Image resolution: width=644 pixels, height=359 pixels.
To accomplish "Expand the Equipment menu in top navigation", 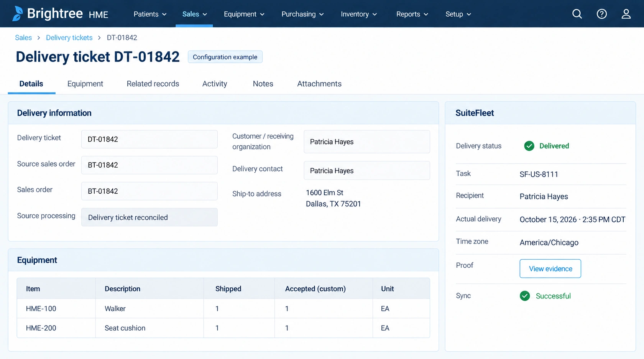I will point(244,14).
